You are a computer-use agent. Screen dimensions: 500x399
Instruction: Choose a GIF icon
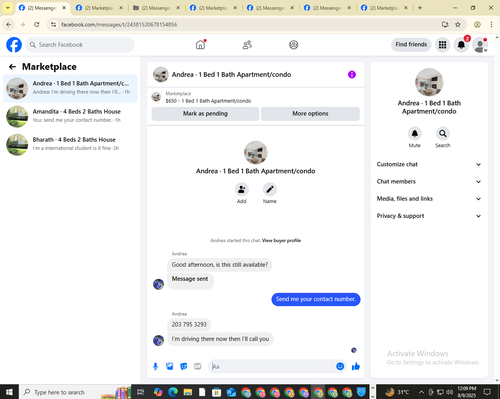click(198, 367)
